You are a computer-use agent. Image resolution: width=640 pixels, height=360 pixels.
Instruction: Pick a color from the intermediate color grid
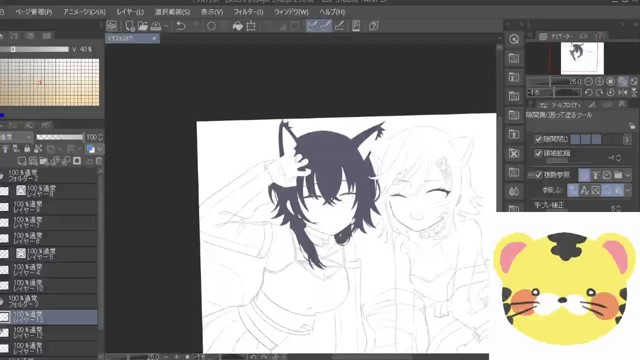(x=49, y=82)
